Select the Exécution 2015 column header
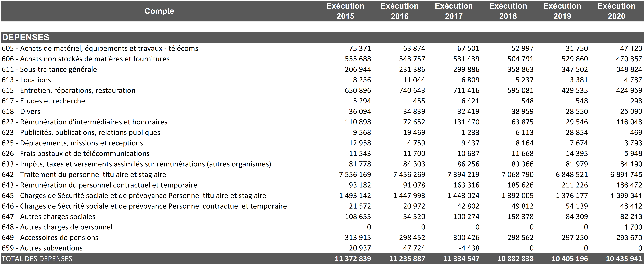644x264 pixels. point(345,11)
